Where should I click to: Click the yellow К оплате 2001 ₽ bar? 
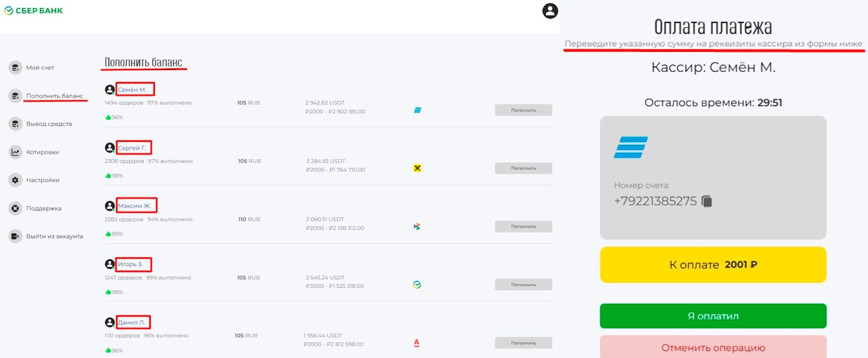click(x=713, y=265)
